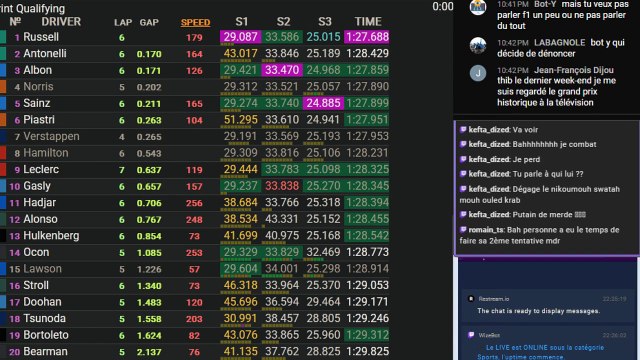The height and width of the screenshot is (360, 640).
Task: Click the LABAGNOLE username in chat
Action: 560,42
